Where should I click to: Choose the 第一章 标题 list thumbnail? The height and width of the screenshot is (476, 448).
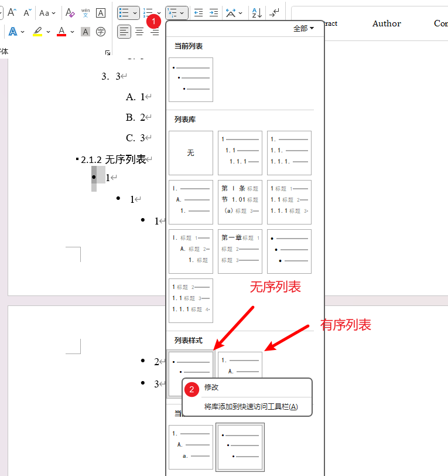[240, 251]
